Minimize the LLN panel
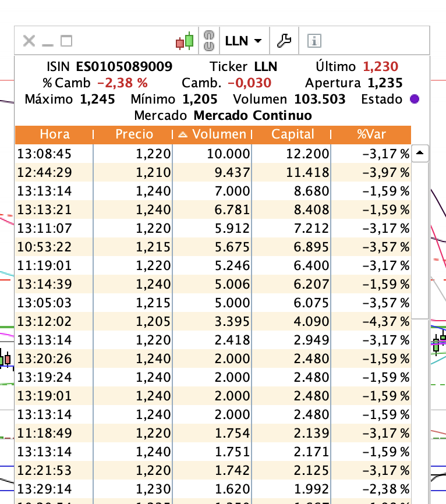This screenshot has height=504, width=446. (48, 45)
